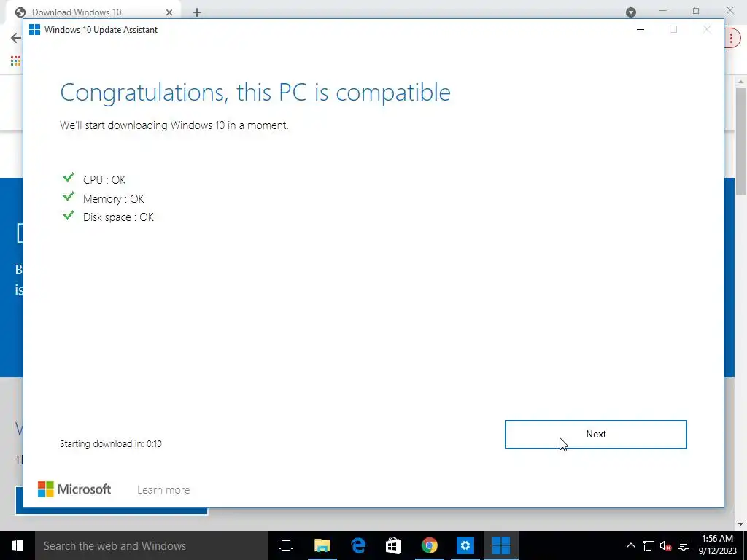Open the Windows Start menu

coord(18,545)
